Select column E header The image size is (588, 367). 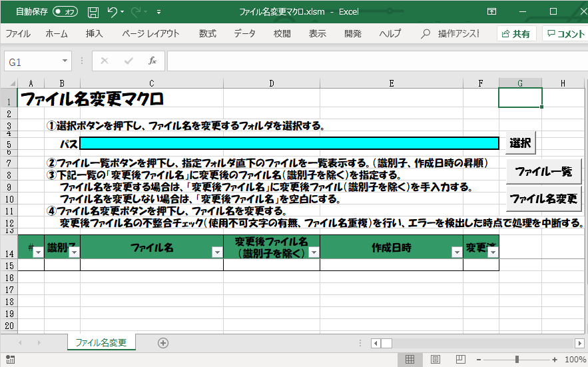tap(391, 83)
